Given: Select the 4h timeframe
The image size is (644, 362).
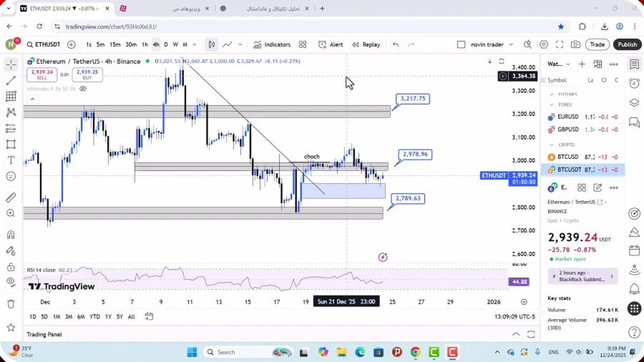Looking at the screenshot, I should pos(156,45).
